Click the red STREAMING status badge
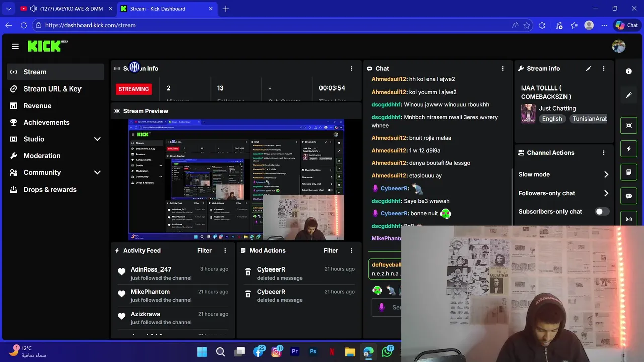The image size is (644, 362). pos(134,89)
